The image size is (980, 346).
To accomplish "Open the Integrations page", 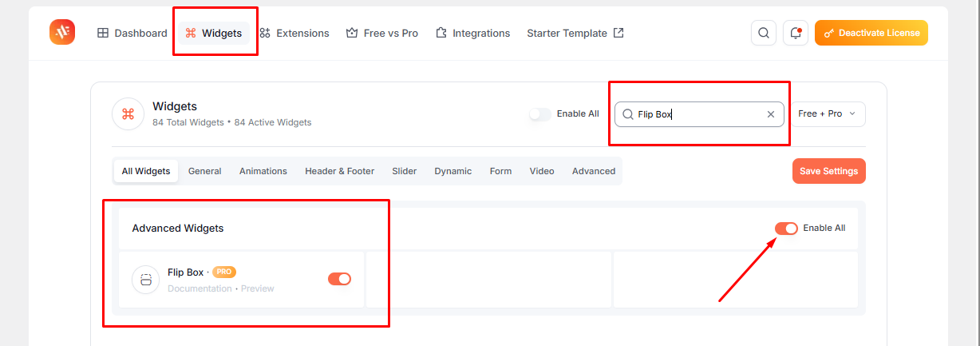I will (x=473, y=33).
